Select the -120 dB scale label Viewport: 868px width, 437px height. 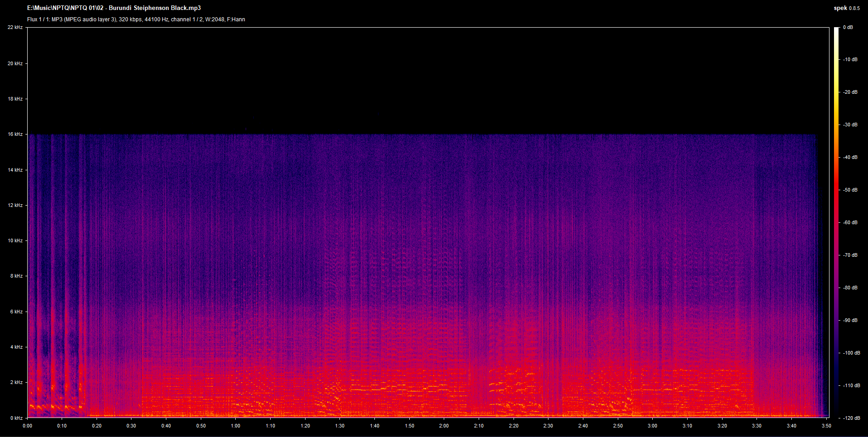[851, 418]
